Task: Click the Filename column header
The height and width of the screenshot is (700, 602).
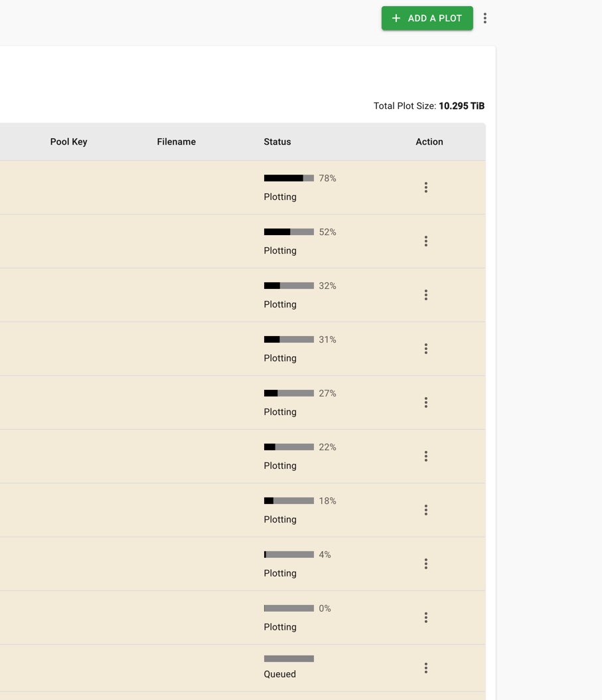Action: coord(177,141)
